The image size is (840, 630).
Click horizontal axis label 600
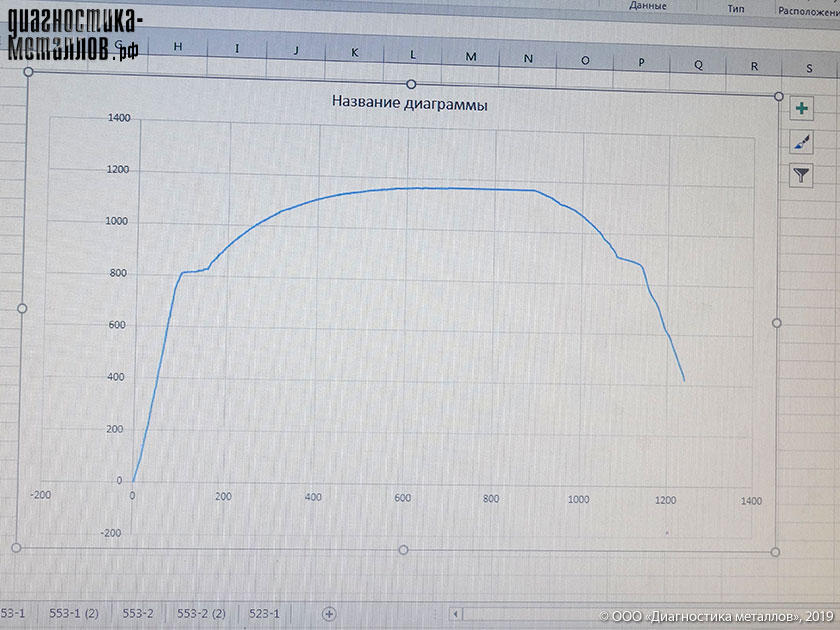[x=402, y=498]
